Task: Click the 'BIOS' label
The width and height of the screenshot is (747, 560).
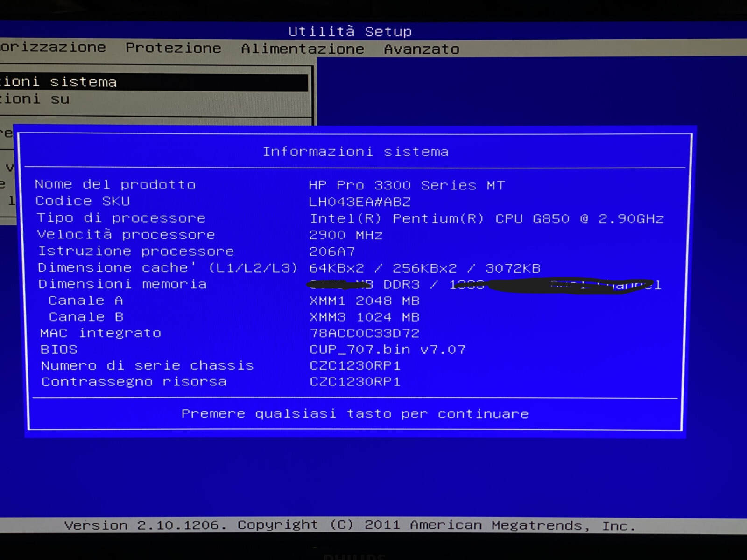Action: [59, 350]
